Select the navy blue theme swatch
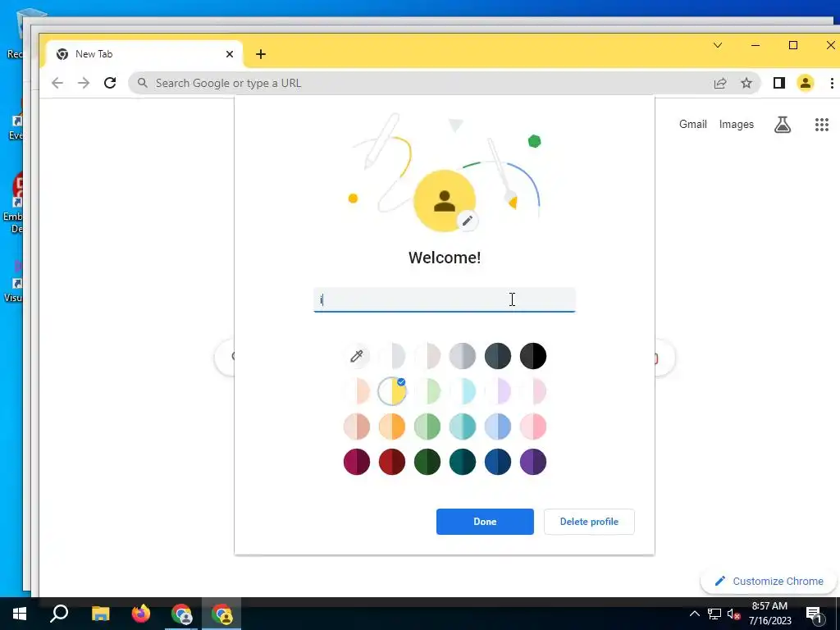Image resolution: width=840 pixels, height=630 pixels. [498, 463]
